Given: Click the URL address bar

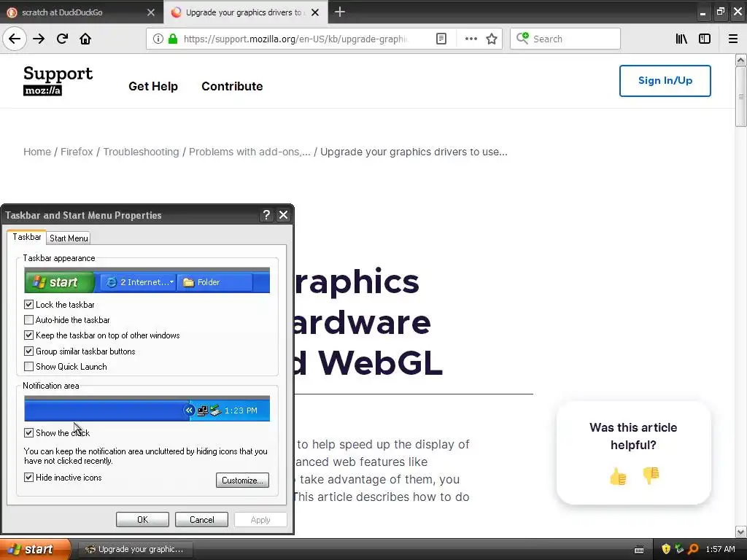Looking at the screenshot, I should tap(295, 39).
